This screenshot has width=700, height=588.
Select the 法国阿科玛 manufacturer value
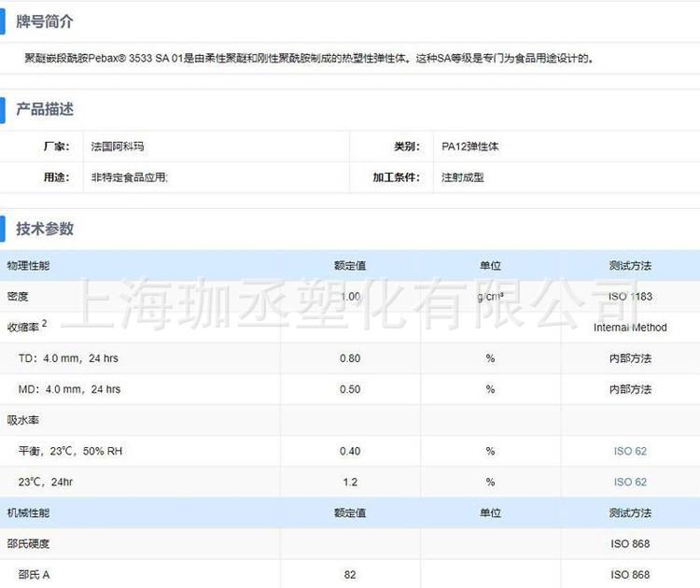pos(118,147)
